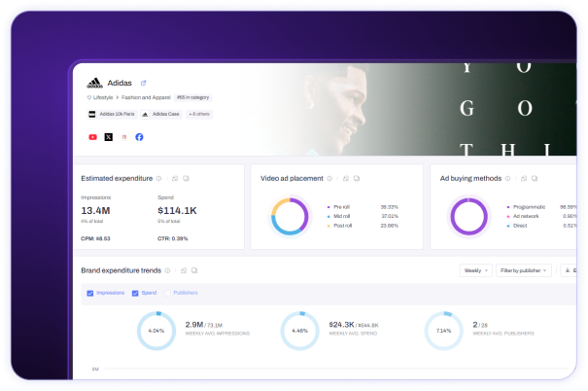This screenshot has width=588, height=391.
Task: Click copy icon beside Brand expenditure trends
Action: (x=194, y=270)
